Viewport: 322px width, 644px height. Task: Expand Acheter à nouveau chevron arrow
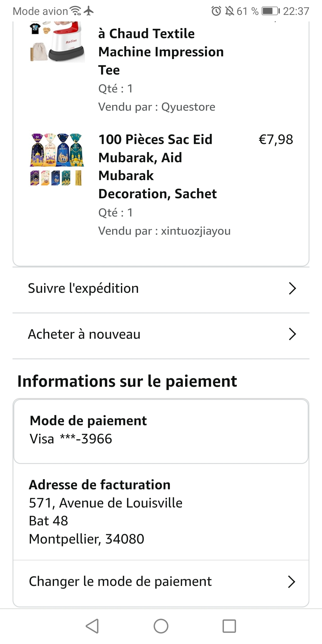[292, 334]
